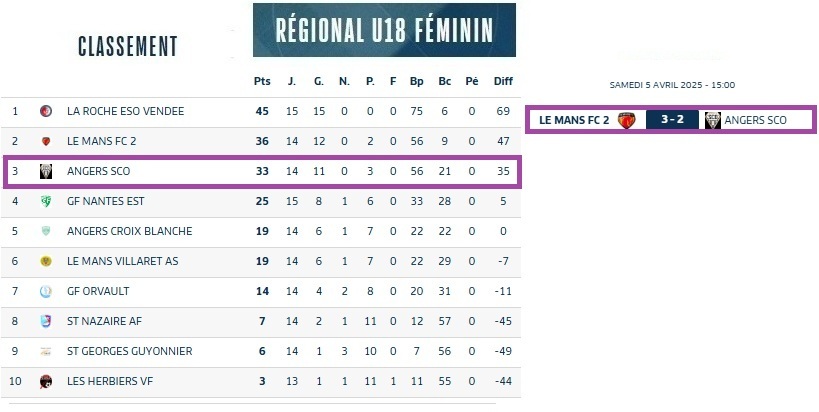Open the 3 - 2 match score
The width and height of the screenshot is (819, 412).
pyautogui.click(x=669, y=120)
